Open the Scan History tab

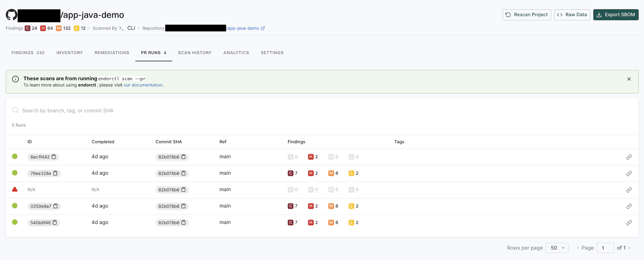point(195,53)
